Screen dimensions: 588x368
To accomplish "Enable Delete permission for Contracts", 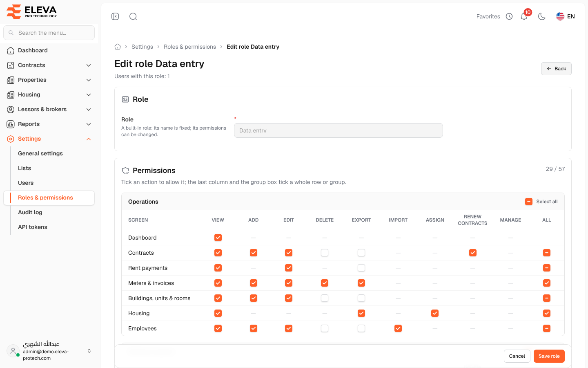I will (x=325, y=253).
